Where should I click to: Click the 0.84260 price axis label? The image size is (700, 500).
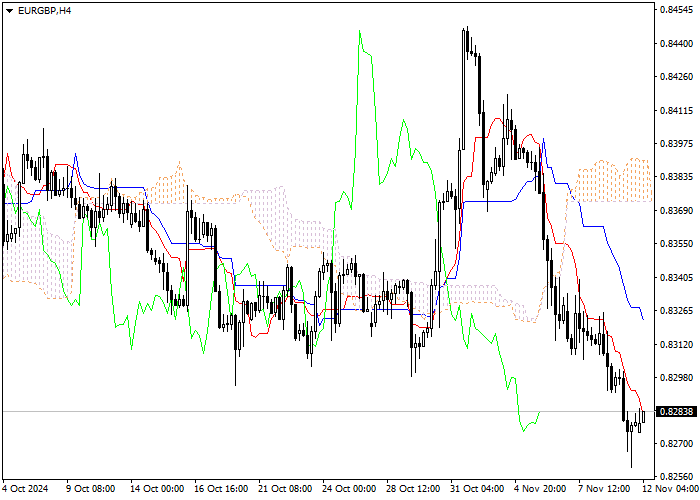tap(676, 77)
